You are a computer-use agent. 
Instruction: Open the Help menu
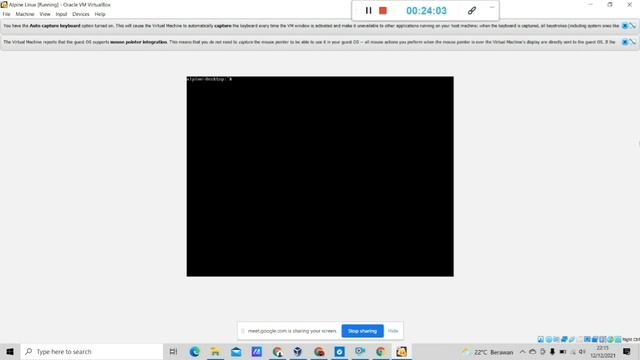(100, 14)
